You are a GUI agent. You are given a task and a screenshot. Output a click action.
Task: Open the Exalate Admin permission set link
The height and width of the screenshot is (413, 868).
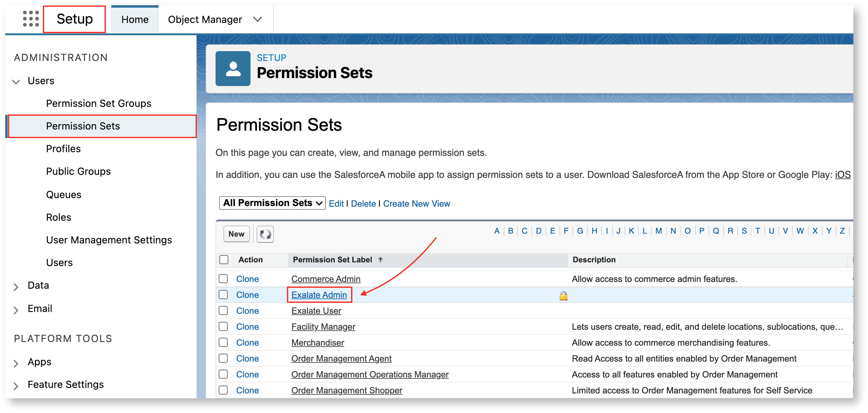(319, 295)
